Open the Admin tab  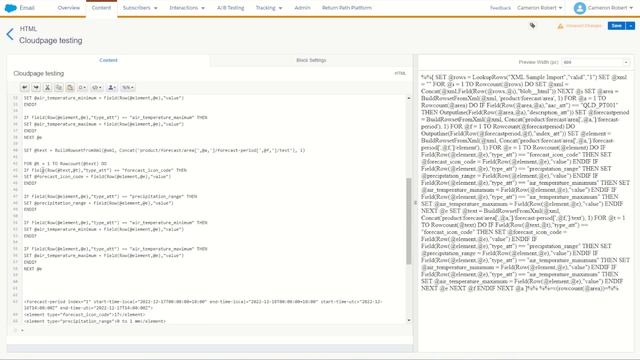point(302,8)
